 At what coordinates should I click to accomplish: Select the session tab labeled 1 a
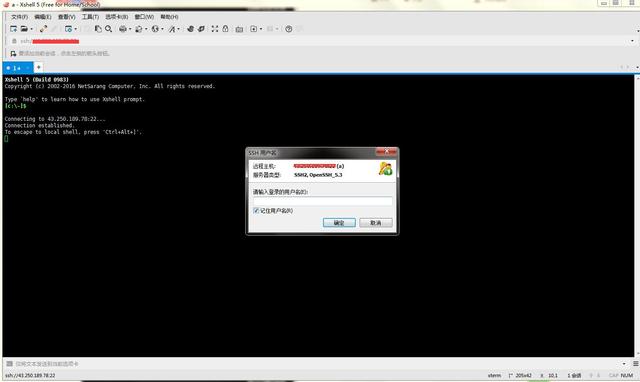pos(18,68)
